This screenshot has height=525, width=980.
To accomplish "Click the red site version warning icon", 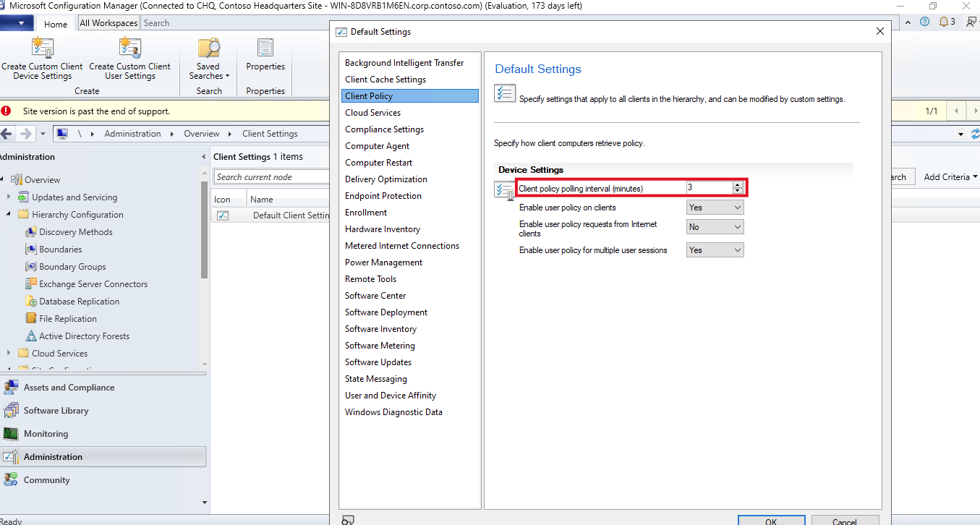I will point(7,111).
